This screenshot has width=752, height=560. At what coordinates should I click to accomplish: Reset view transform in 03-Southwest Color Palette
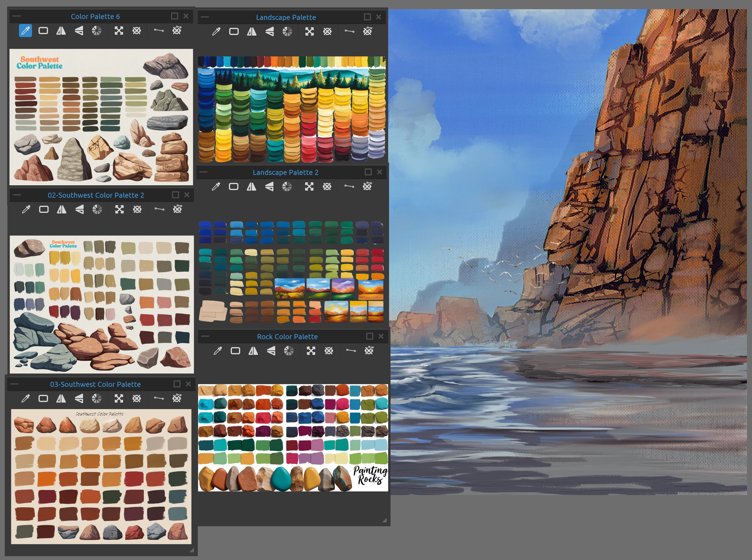[137, 399]
